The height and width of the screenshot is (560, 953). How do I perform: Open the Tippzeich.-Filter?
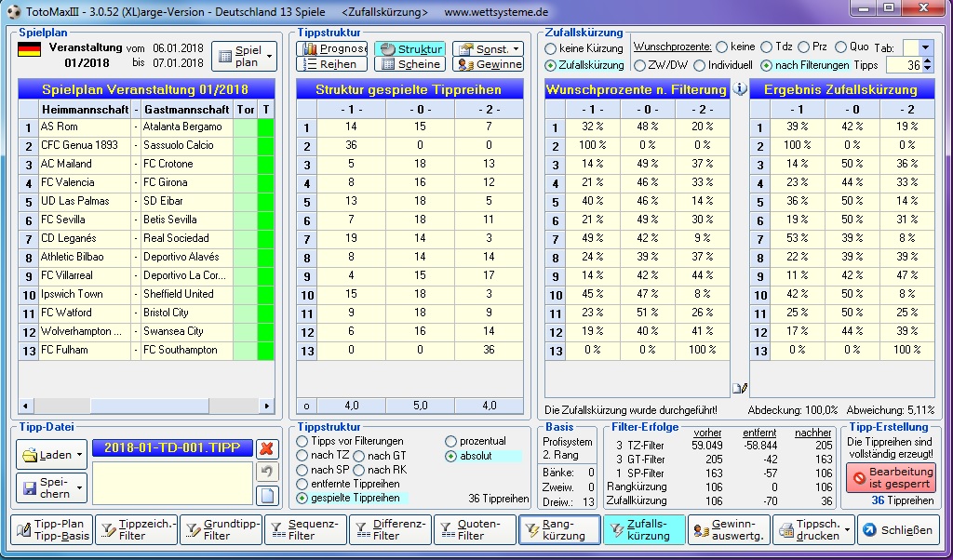pos(137,530)
